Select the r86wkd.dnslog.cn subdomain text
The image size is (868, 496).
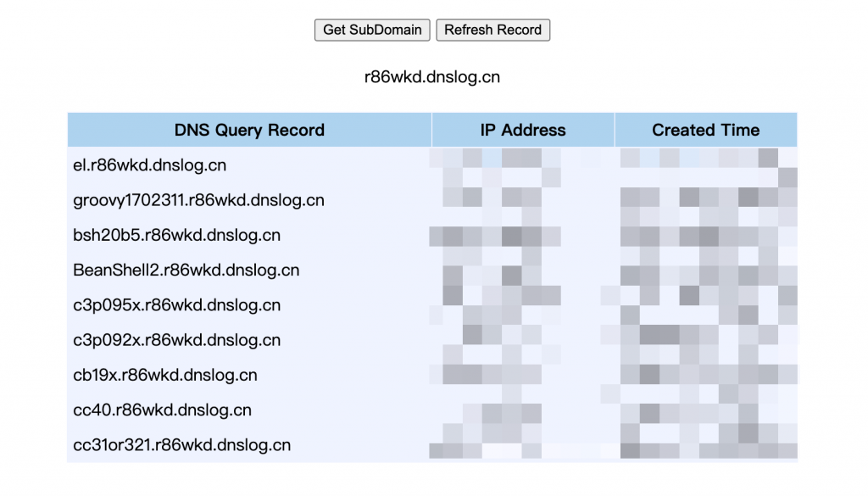[431, 77]
